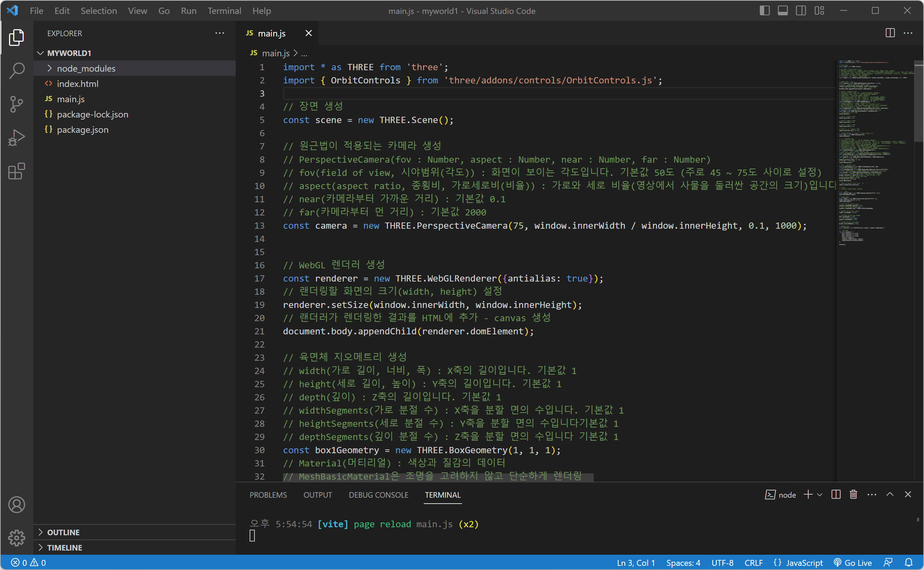Split the editor right
The height and width of the screenshot is (570, 924).
[890, 33]
